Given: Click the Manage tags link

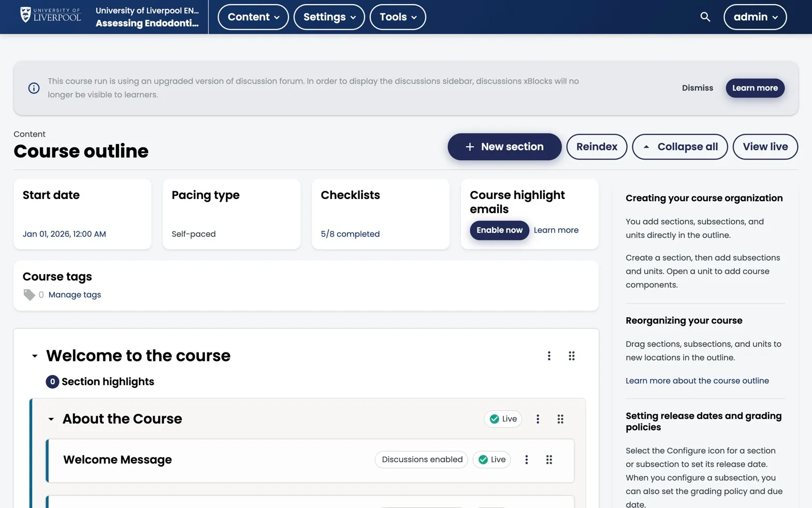Looking at the screenshot, I should 75,294.
